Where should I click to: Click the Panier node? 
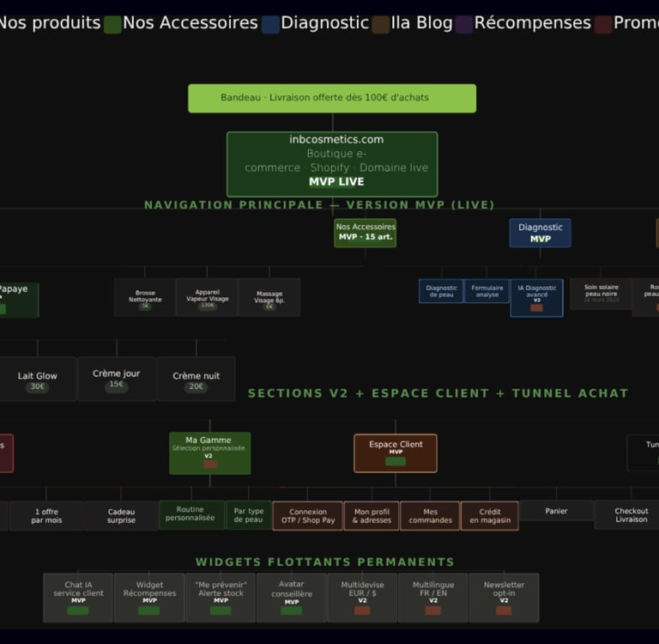coord(556,511)
